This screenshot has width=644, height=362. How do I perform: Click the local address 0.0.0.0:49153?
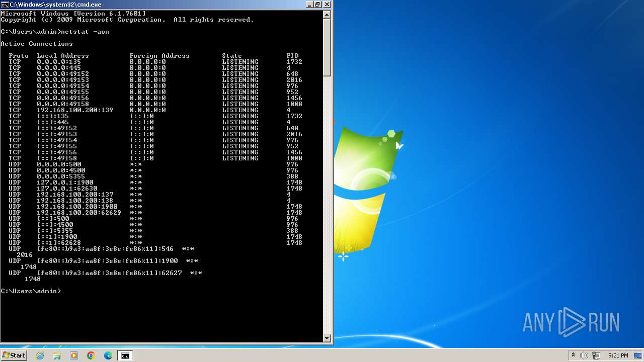click(x=63, y=80)
